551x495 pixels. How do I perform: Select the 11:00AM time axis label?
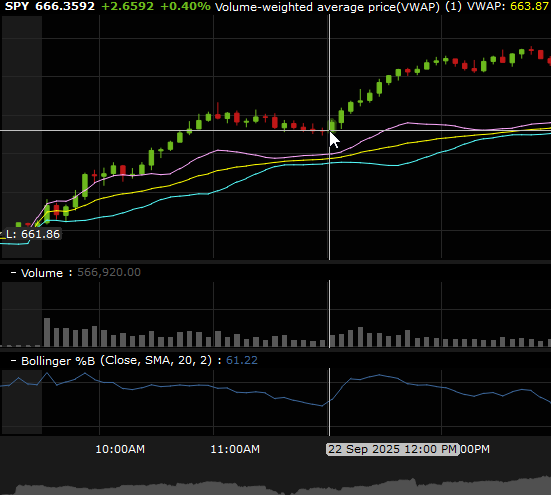click(x=235, y=449)
